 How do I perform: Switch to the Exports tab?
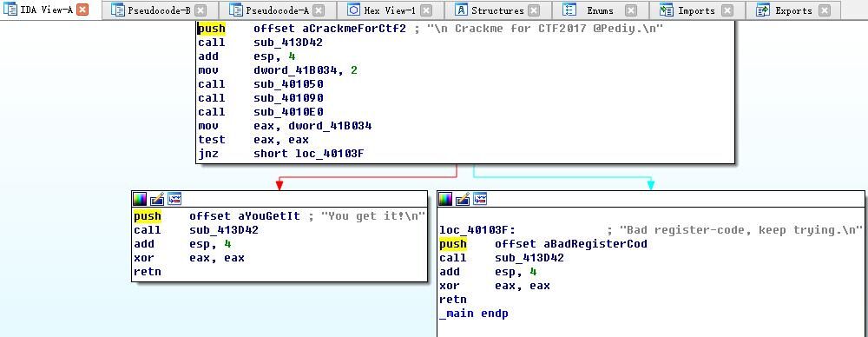[793, 10]
